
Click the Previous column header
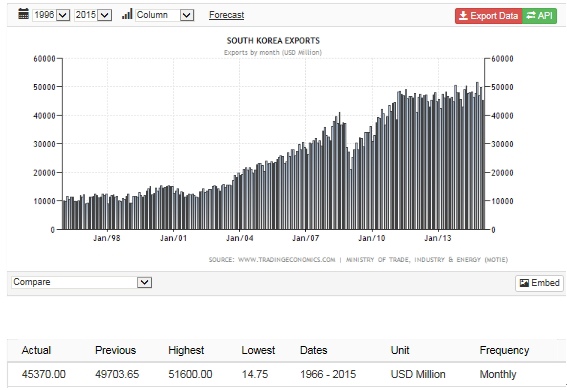(x=115, y=350)
